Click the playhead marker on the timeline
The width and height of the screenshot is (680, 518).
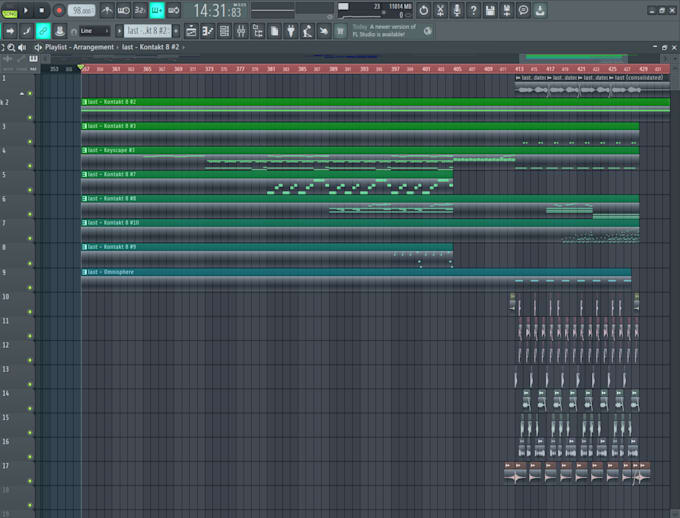point(81,67)
